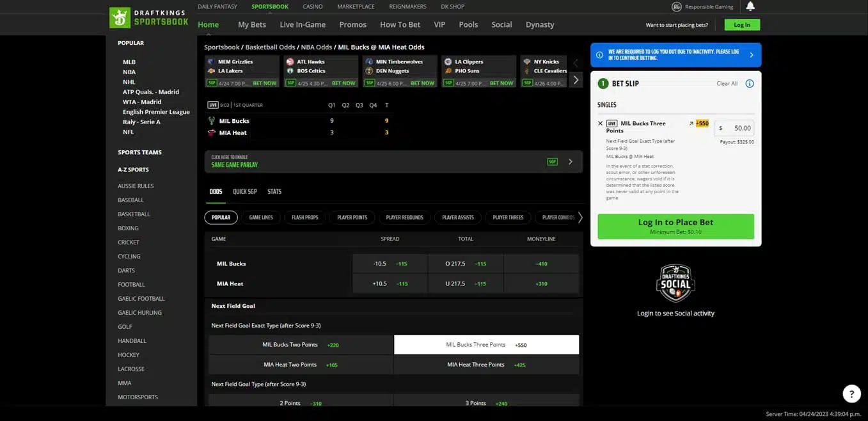Open Sportsbook breadcrumb link

click(222, 47)
